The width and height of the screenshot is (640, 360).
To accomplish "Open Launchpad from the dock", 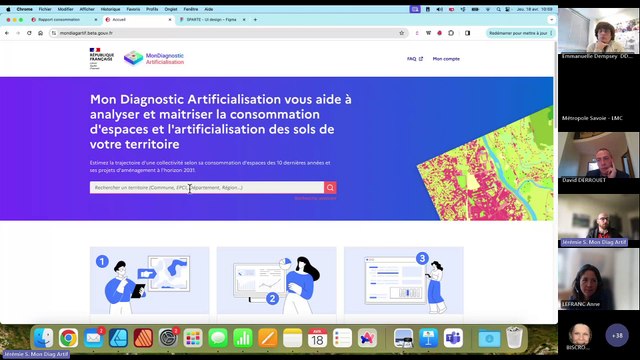I will point(193,338).
